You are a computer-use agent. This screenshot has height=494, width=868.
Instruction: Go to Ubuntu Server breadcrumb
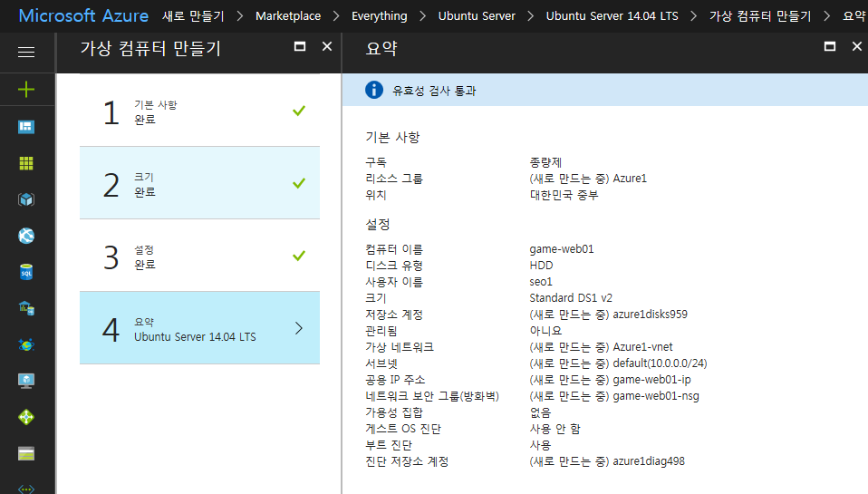477,16
